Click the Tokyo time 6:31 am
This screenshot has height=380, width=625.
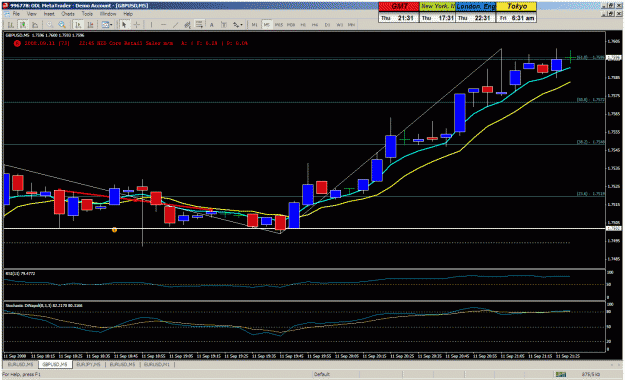coord(523,18)
